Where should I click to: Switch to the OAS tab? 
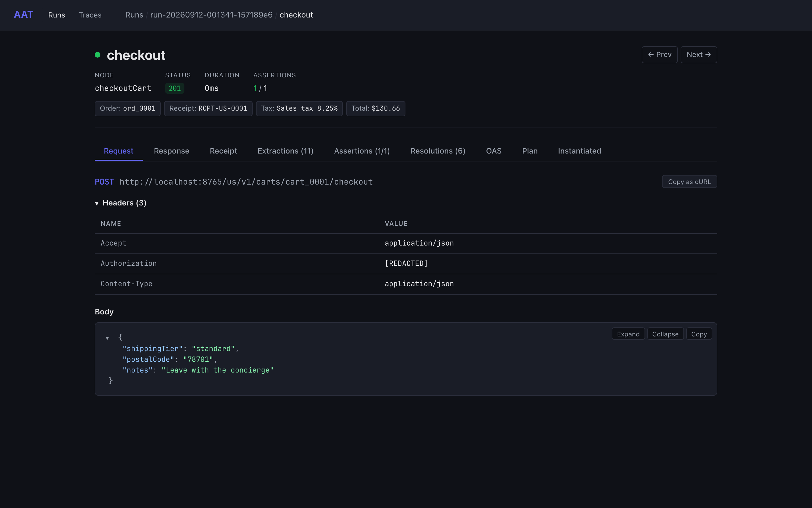[x=494, y=151]
